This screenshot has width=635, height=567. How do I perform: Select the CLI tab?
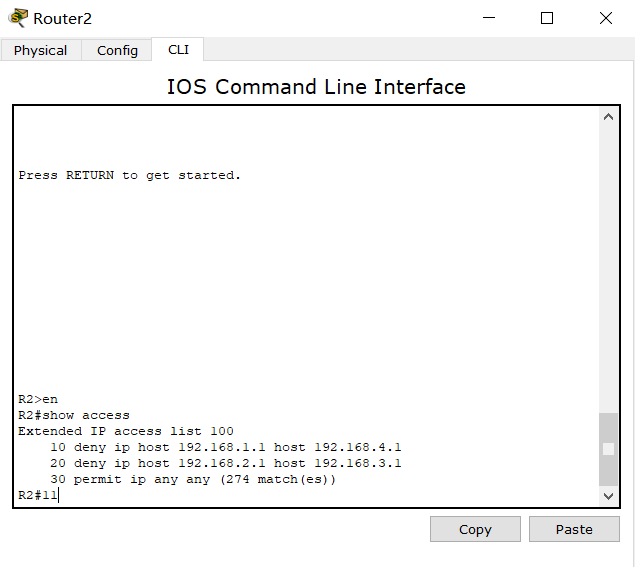coord(178,49)
